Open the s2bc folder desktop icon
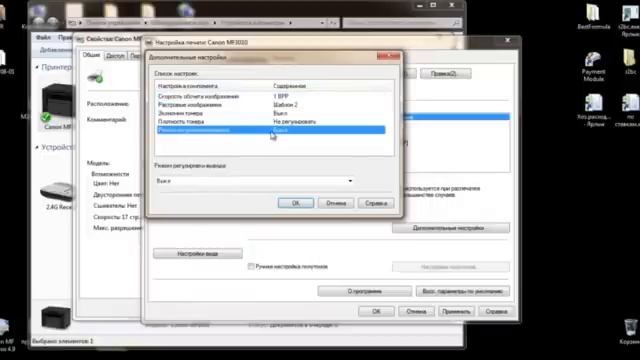 coord(630,62)
